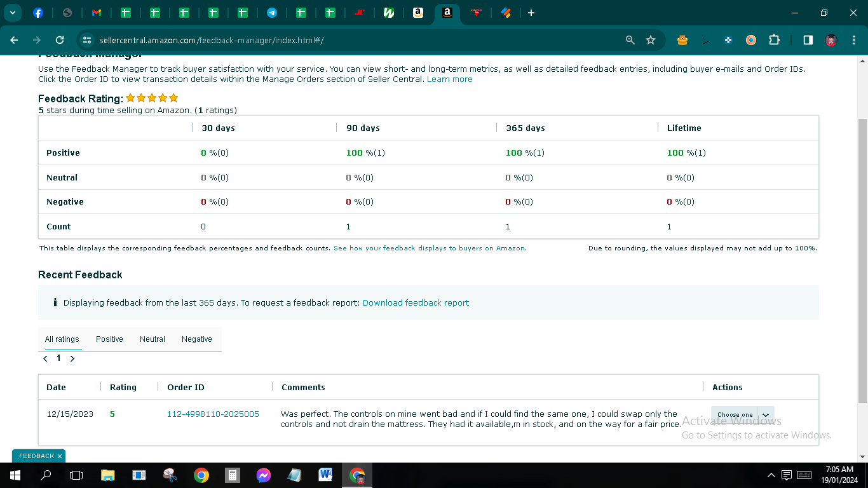Expand the arrow beside Choose one
This screenshot has height=488, width=868.
coord(766,415)
